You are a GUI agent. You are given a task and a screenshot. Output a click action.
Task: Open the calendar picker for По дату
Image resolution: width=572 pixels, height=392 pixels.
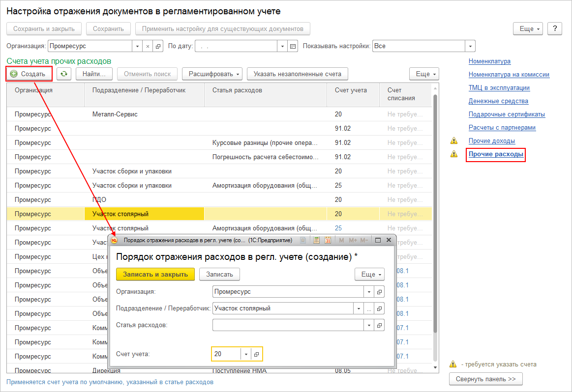point(293,46)
